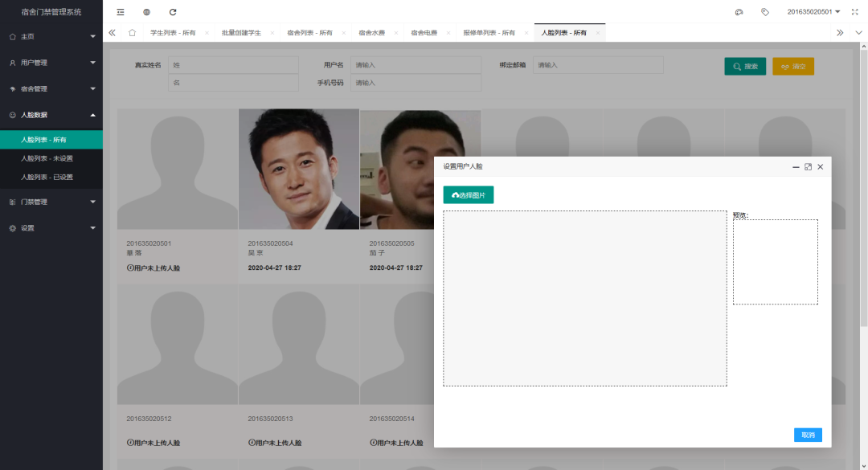Open tab operations dropdown arrow at far right

[858, 33]
